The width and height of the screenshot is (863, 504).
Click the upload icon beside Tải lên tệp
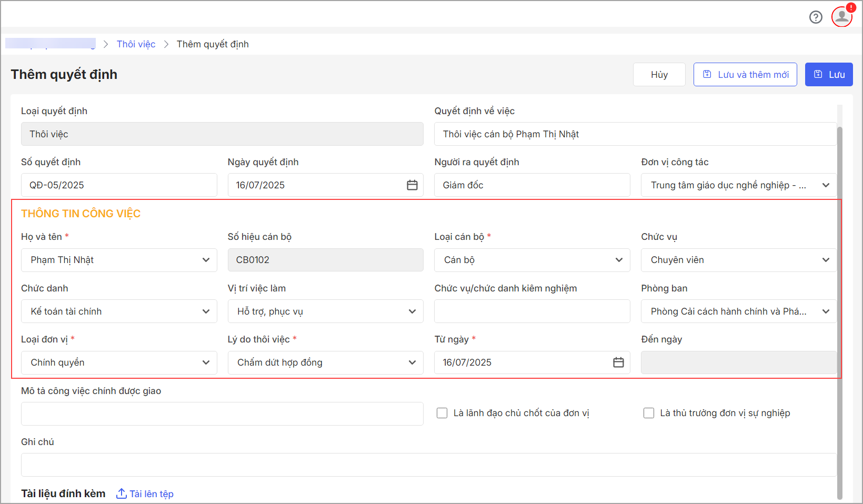(x=121, y=493)
